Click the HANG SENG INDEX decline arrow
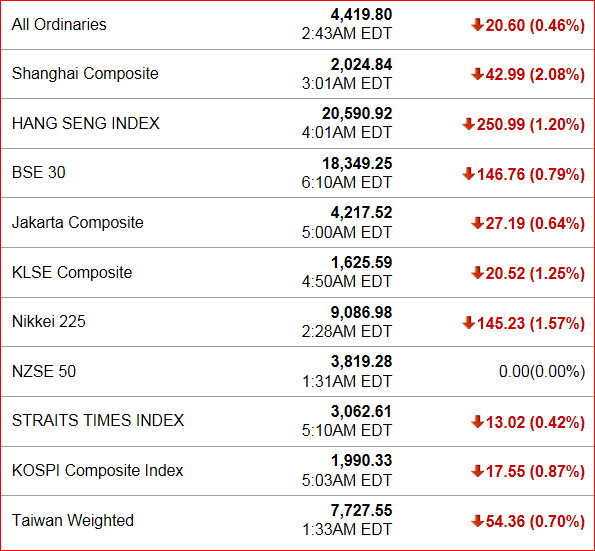Screen dimensions: 595x551 [469, 124]
